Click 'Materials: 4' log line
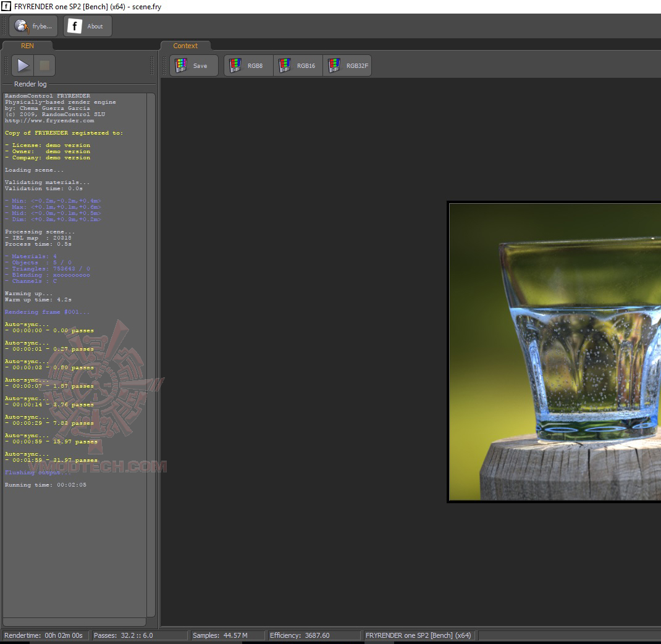The image size is (661, 644). coord(31,256)
